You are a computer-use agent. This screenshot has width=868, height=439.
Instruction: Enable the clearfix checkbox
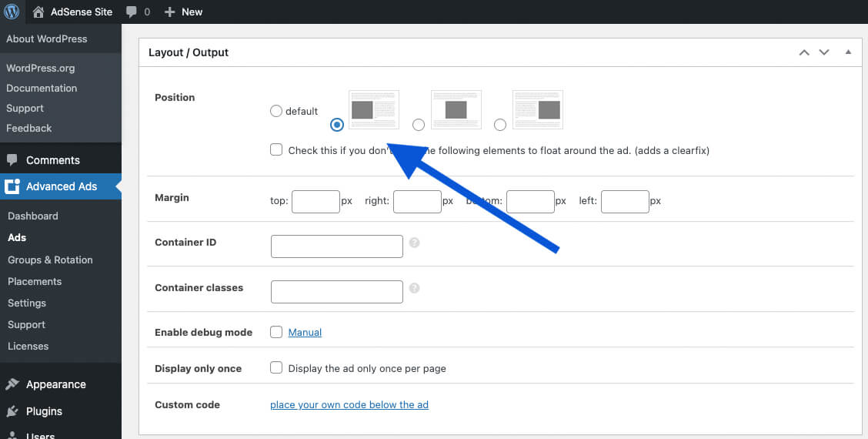click(x=276, y=150)
